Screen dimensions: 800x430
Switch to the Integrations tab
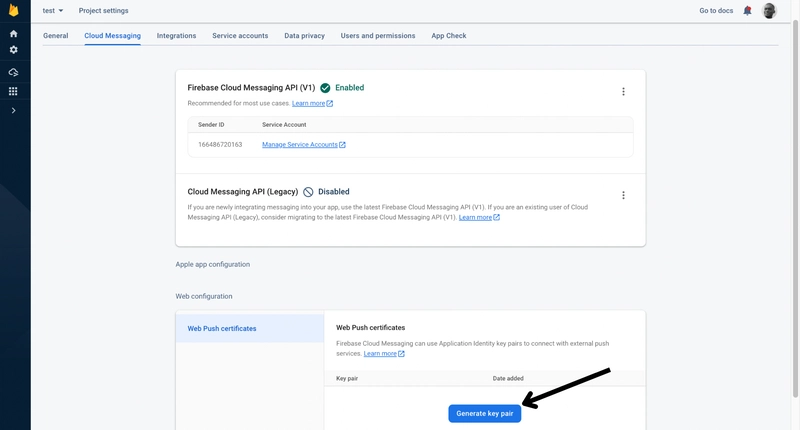tap(177, 36)
